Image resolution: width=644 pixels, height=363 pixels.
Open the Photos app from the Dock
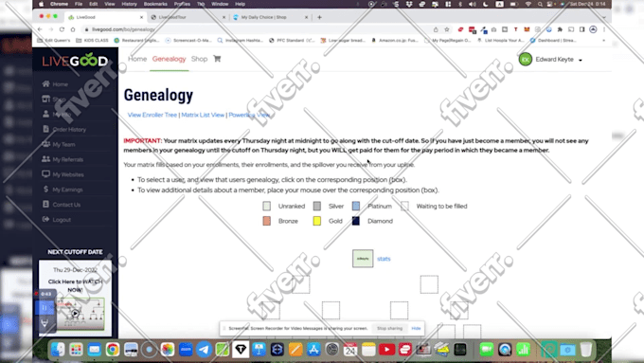pyautogui.click(x=168, y=350)
